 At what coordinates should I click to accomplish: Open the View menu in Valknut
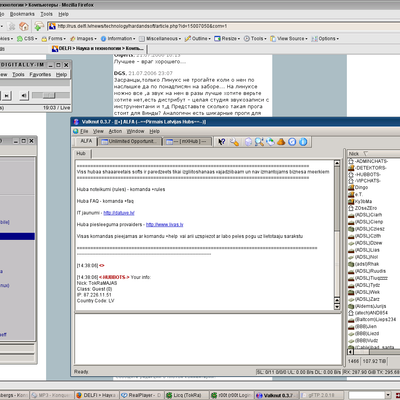click(98, 131)
